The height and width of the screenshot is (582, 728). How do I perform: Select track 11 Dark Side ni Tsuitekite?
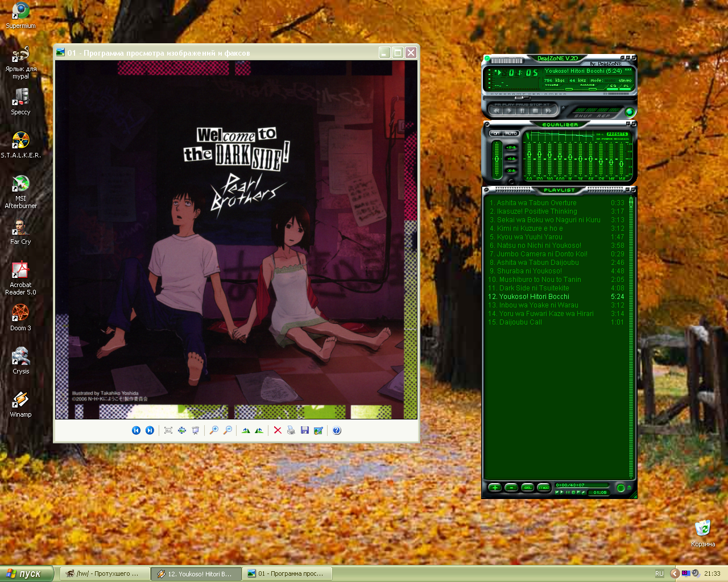click(556, 288)
